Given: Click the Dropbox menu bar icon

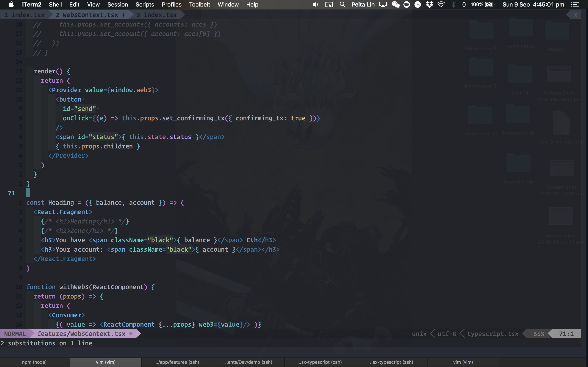Looking at the screenshot, I should tap(429, 4).
